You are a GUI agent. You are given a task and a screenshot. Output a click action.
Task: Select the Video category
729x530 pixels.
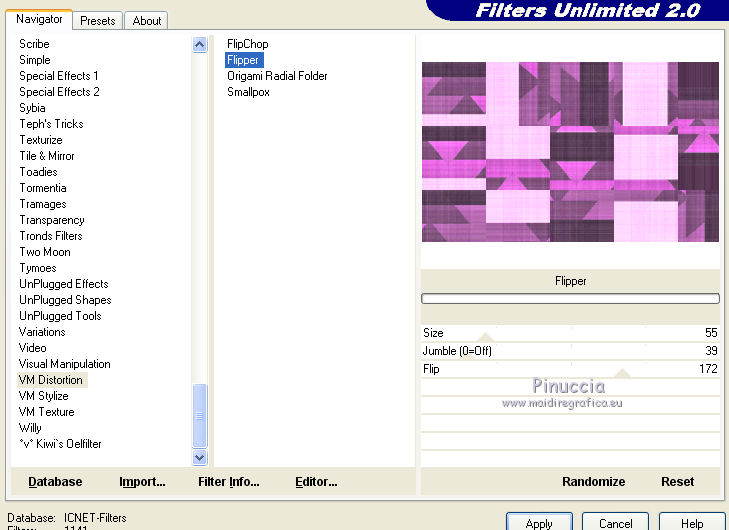click(33, 348)
